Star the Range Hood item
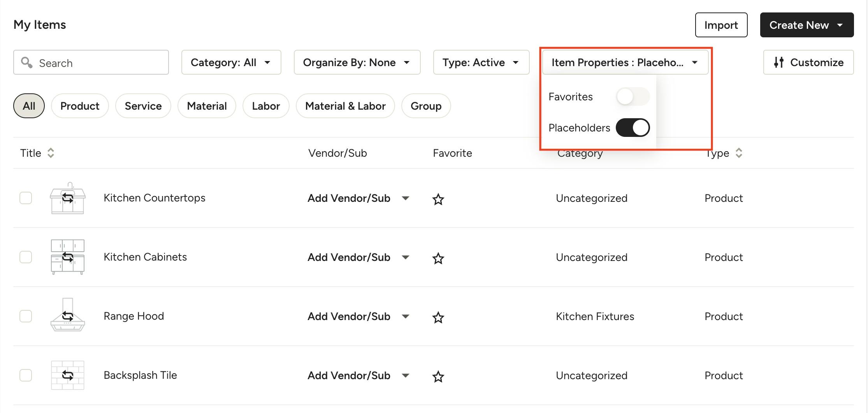This screenshot has height=413, width=868. (x=438, y=317)
